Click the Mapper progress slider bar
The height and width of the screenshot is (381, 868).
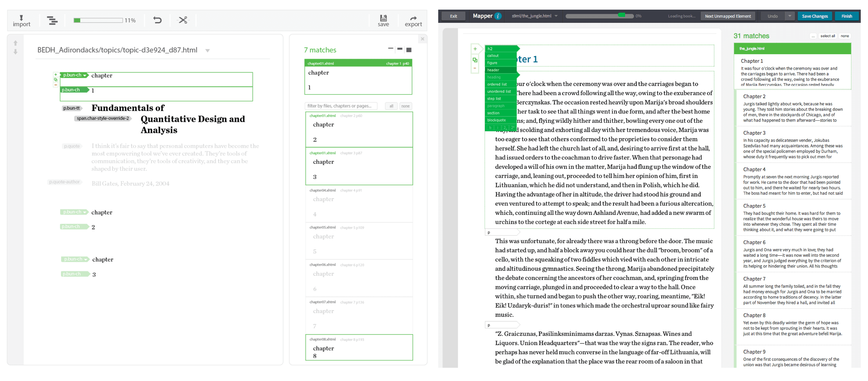click(599, 16)
